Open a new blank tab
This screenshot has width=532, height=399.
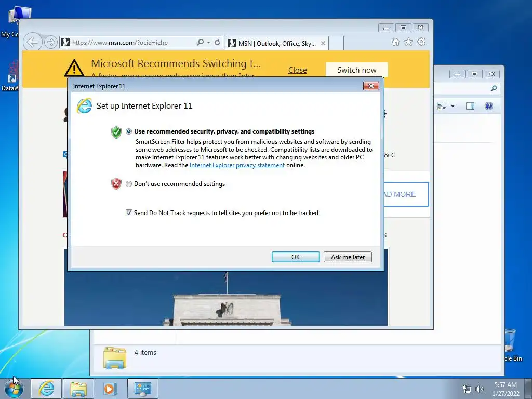click(336, 44)
